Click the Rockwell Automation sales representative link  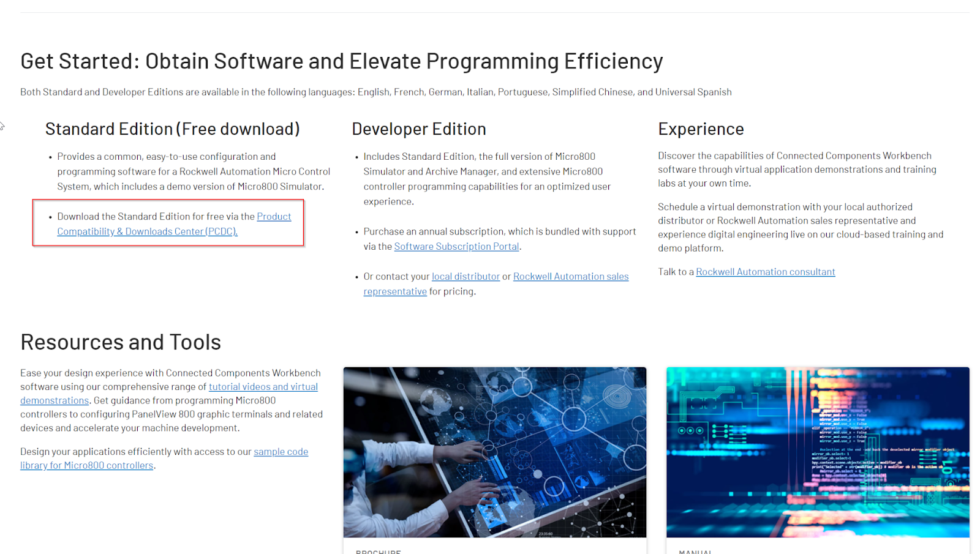pos(571,276)
